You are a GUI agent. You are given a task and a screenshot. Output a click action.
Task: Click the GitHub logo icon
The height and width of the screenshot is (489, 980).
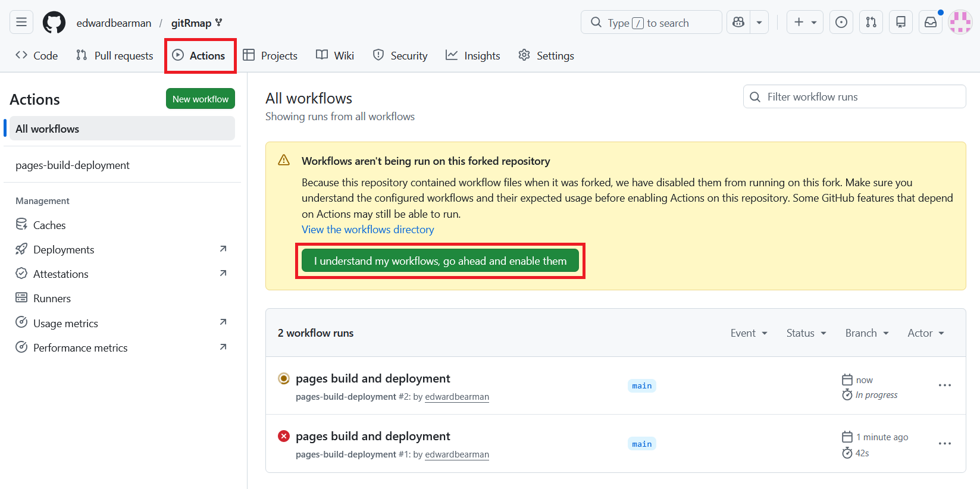point(54,23)
